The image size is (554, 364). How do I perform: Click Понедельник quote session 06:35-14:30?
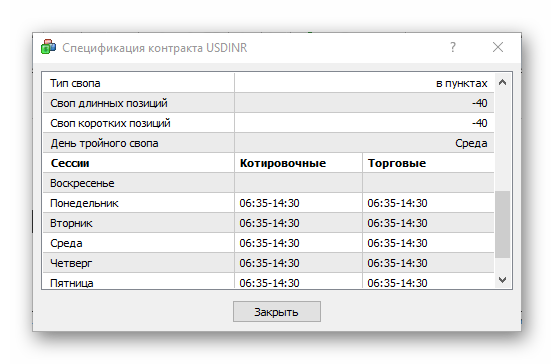(269, 203)
